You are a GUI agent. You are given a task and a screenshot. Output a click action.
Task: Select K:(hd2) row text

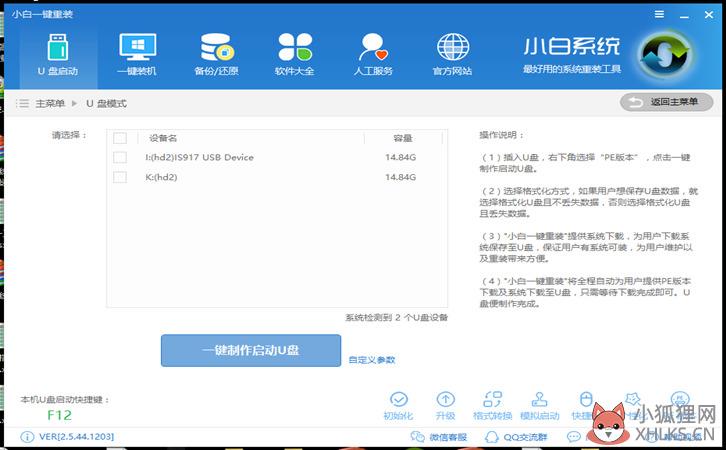coord(161,177)
